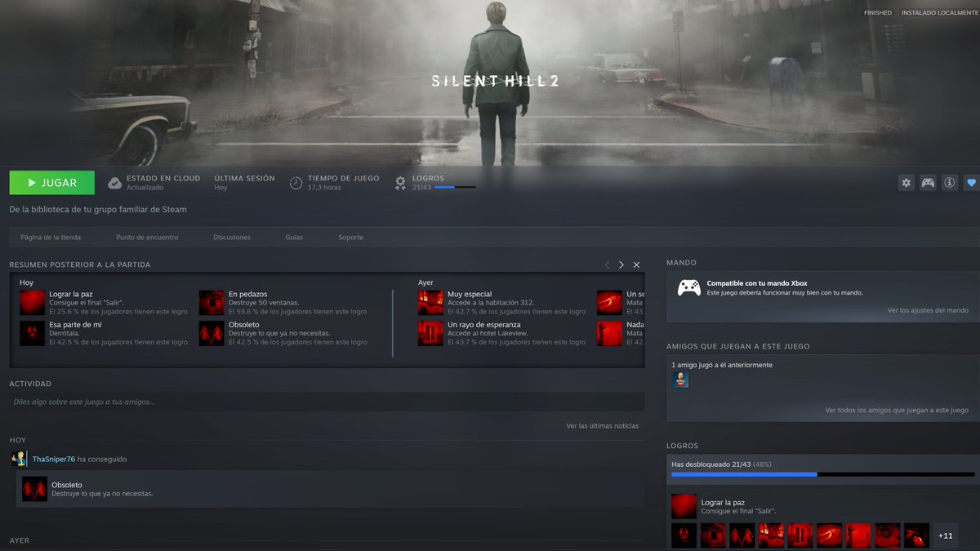980x551 pixels.
Task: Click the Un rayo de esperanza achievement icon
Action: (430, 333)
